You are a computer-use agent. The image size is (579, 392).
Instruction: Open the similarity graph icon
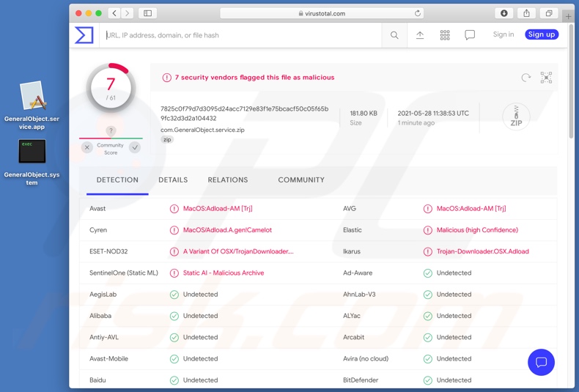pyautogui.click(x=546, y=78)
